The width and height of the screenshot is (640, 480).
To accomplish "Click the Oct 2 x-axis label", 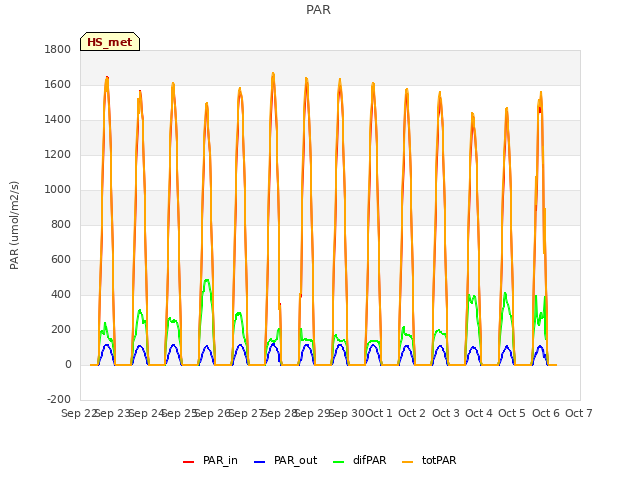I will point(412,413).
